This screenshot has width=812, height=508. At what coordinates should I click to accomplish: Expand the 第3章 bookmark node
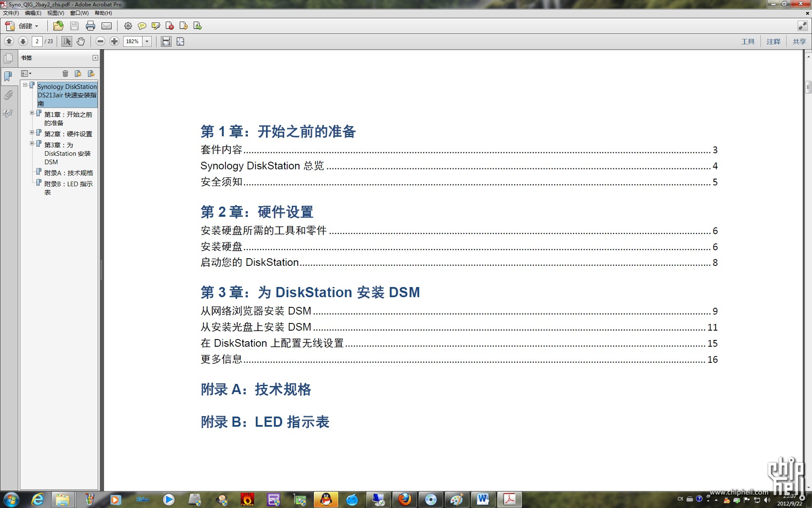coord(32,144)
